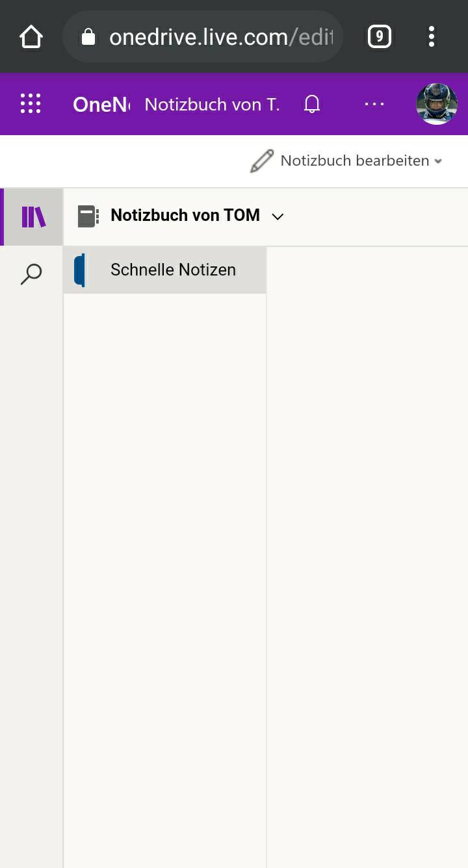Open the browser tab switcher showing 9
The image size is (468, 868).
380,37
